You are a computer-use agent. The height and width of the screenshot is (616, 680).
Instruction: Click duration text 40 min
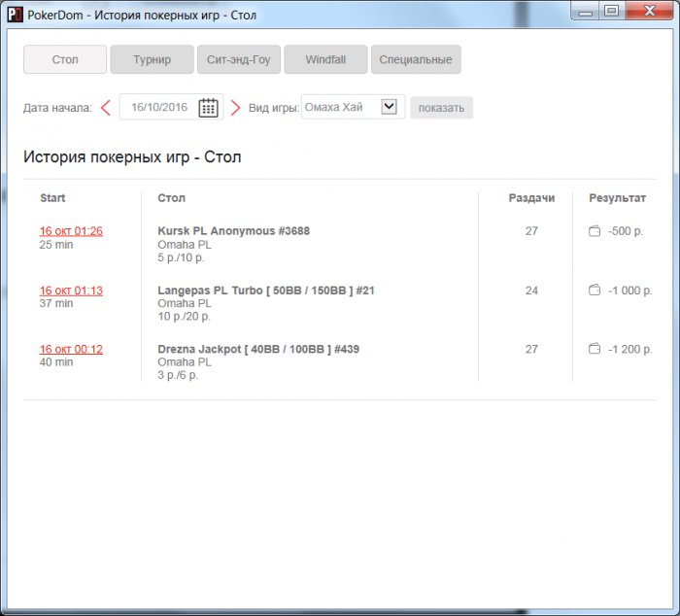pos(56,361)
